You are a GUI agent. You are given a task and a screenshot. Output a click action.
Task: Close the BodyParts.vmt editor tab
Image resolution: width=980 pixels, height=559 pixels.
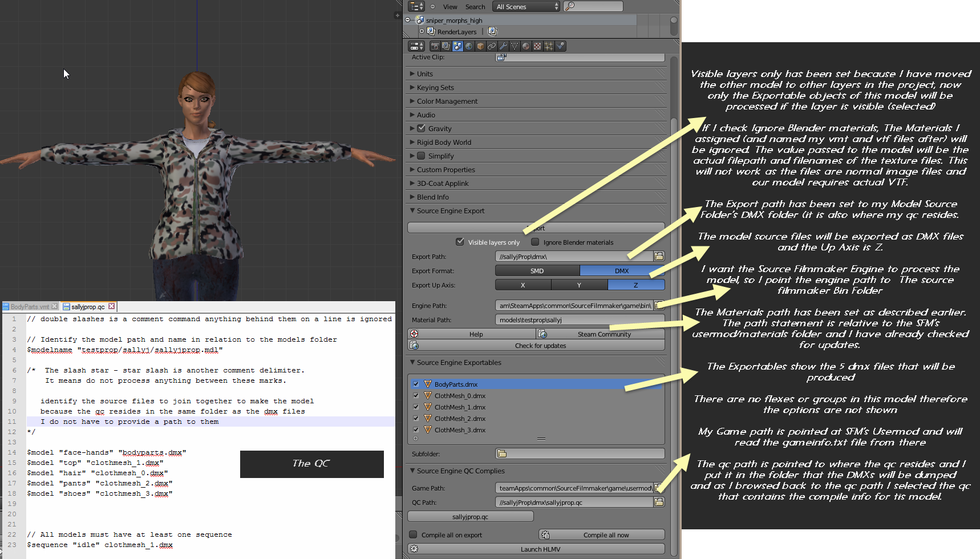pos(55,306)
